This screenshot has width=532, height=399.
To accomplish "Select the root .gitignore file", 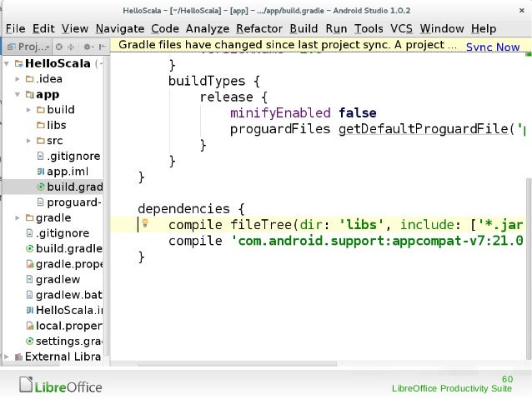I will pyautogui.click(x=63, y=233).
